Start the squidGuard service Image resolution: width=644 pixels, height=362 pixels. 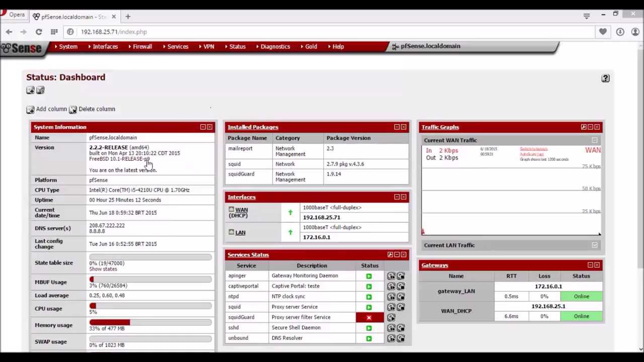[391, 317]
